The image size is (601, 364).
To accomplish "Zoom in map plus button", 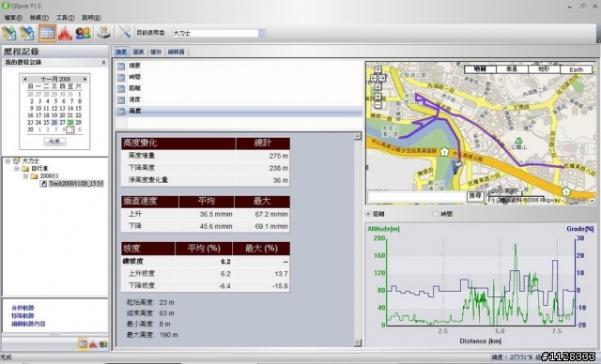I will pyautogui.click(x=378, y=97).
